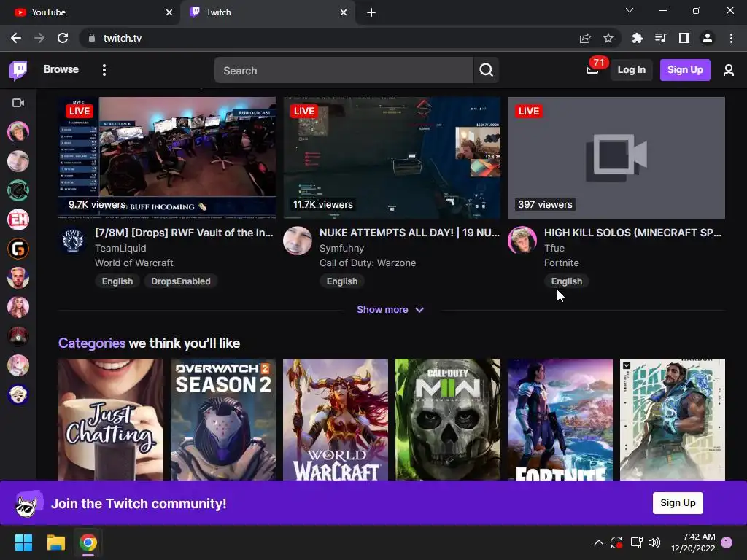Click the English tag under Tfue stream

[x=566, y=281]
